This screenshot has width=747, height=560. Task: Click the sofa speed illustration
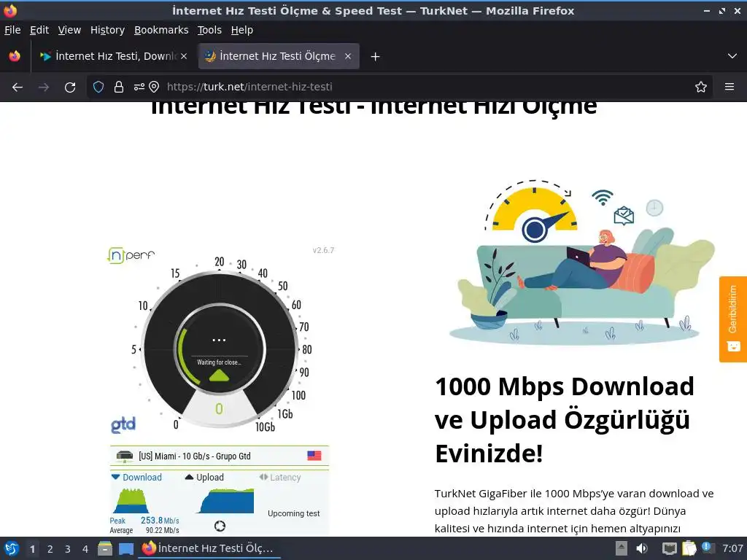tap(582, 262)
